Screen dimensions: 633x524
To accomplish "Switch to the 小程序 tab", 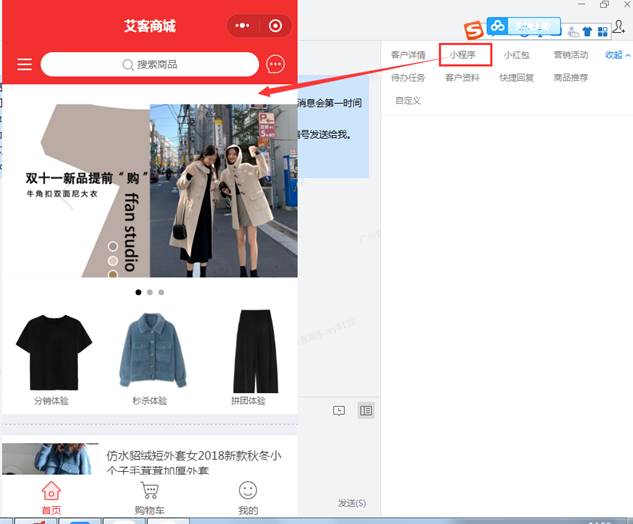I will 466,55.
